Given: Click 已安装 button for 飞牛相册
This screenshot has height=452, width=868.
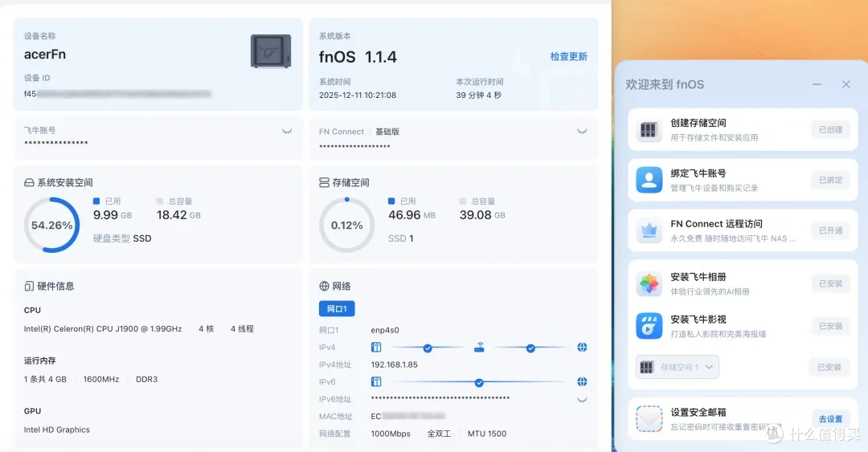Looking at the screenshot, I should (x=830, y=283).
